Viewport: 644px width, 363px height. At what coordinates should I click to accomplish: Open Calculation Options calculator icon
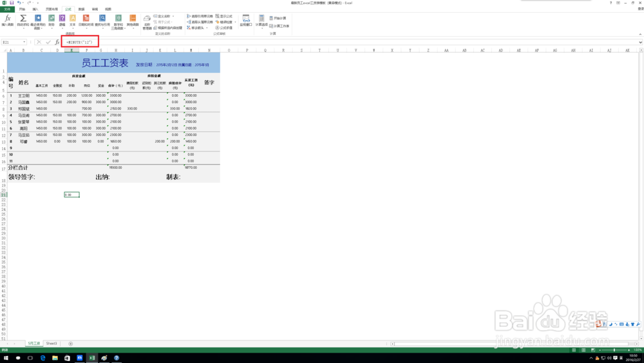(x=261, y=21)
